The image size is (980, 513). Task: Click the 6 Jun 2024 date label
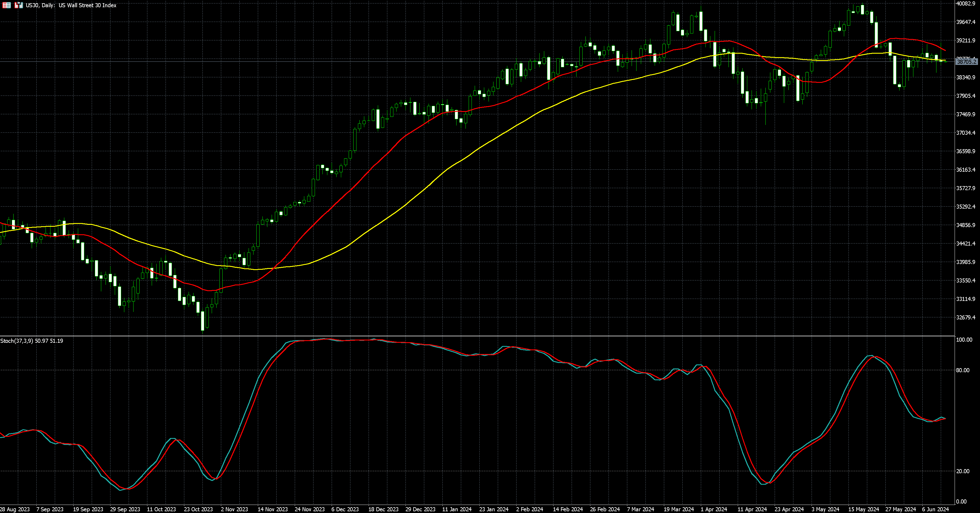click(x=935, y=509)
